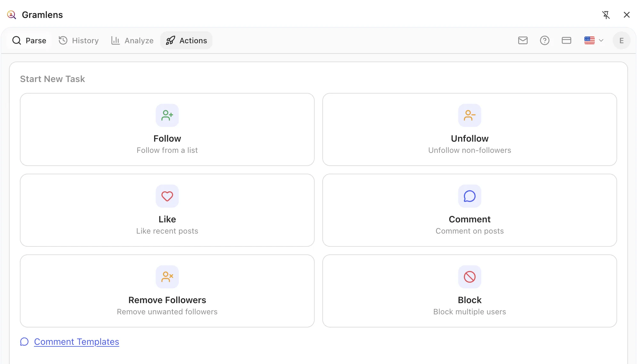Open the Block multiple users action
The width and height of the screenshot is (637, 364).
coord(469,291)
